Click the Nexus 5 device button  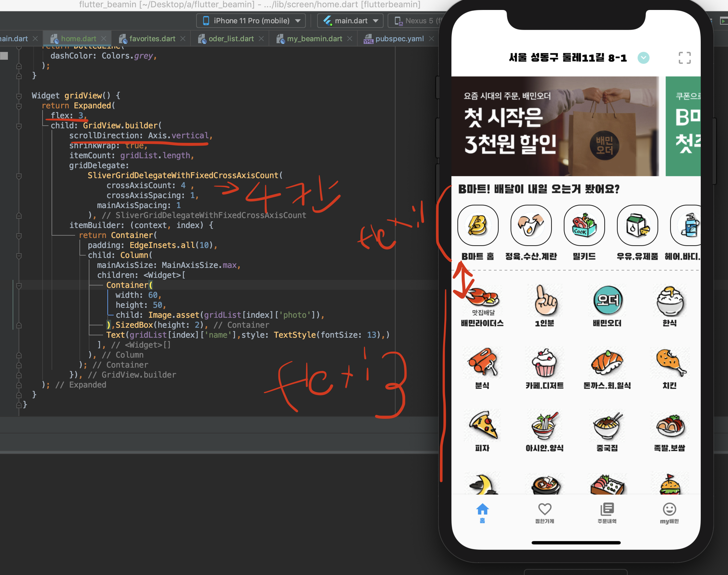click(418, 21)
